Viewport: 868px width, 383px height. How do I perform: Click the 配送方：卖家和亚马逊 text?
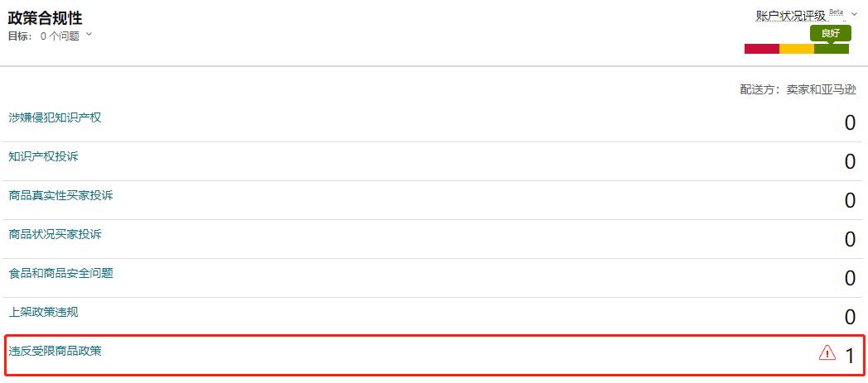point(798,89)
